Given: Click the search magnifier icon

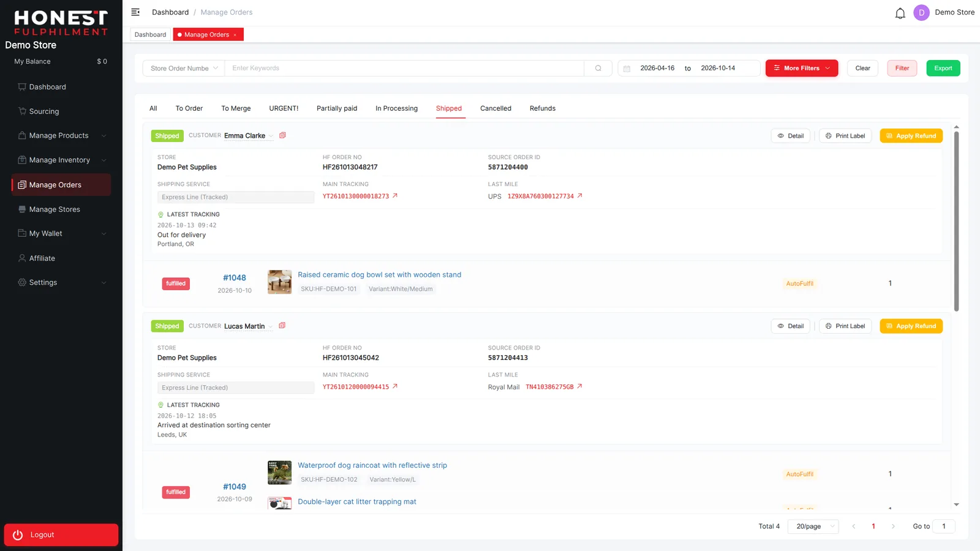Looking at the screenshot, I should (x=598, y=69).
